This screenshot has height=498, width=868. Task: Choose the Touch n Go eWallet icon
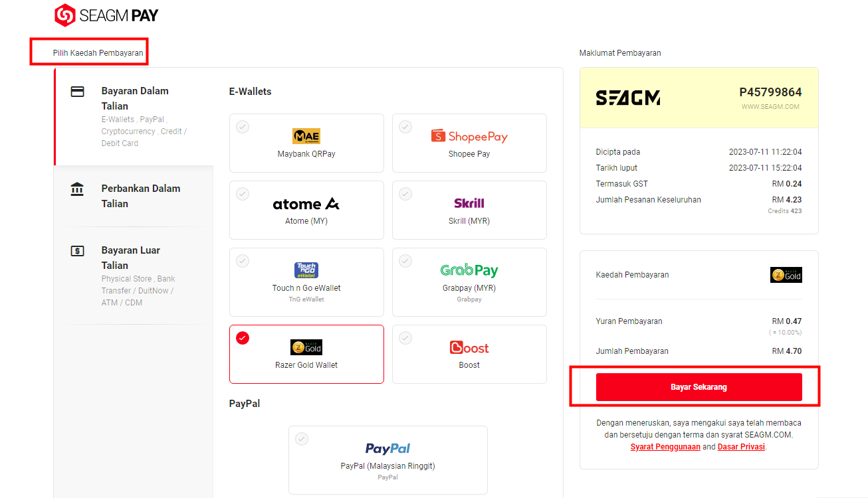(x=306, y=270)
